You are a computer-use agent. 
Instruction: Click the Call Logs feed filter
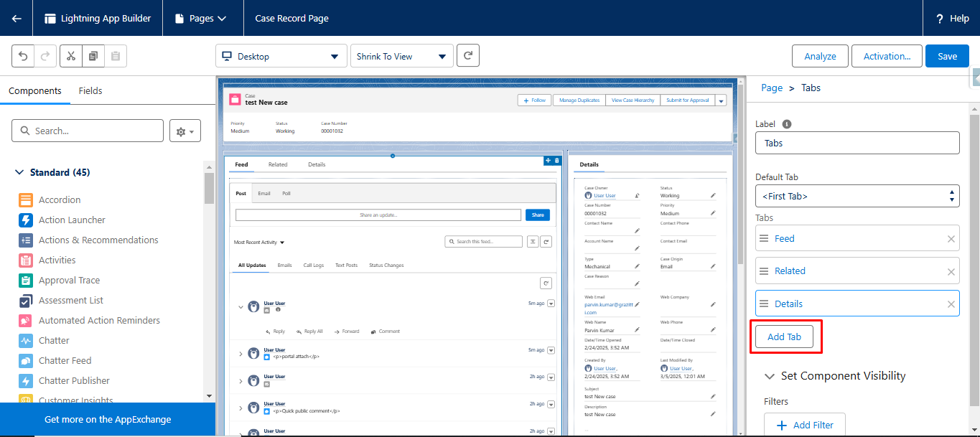click(x=314, y=266)
